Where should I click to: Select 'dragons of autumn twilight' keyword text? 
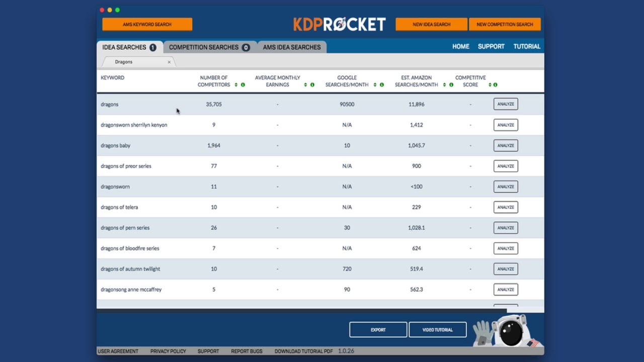point(130,269)
